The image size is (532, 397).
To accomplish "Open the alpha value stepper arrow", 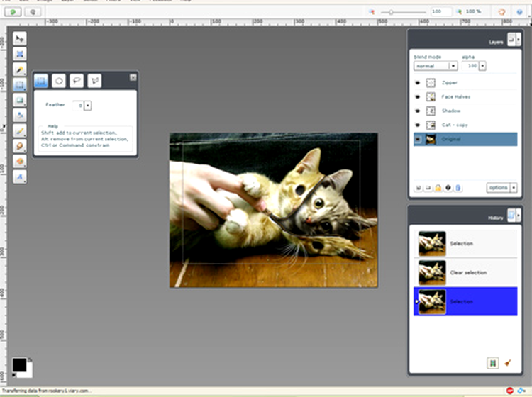I will coord(482,66).
